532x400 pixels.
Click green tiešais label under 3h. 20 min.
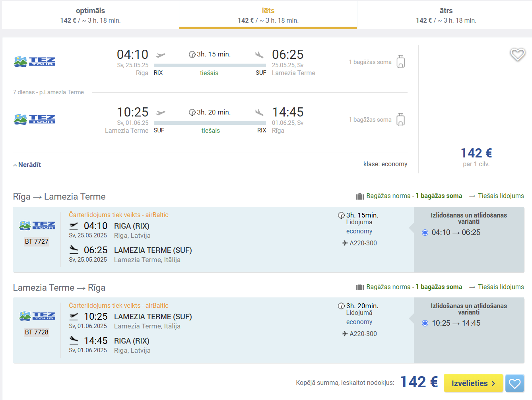tap(211, 131)
